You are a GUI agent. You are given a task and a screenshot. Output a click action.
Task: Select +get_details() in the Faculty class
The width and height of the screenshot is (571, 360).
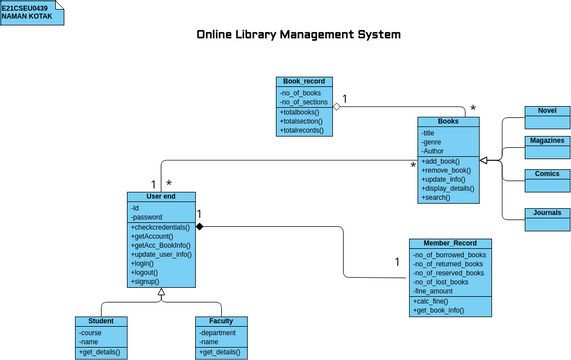click(x=220, y=352)
